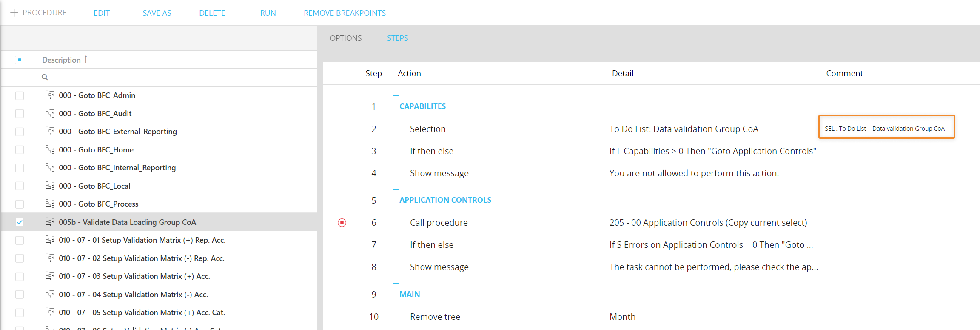Toggle the select-all checkbox in the header
Screen dimensions: 980x330
20,60
